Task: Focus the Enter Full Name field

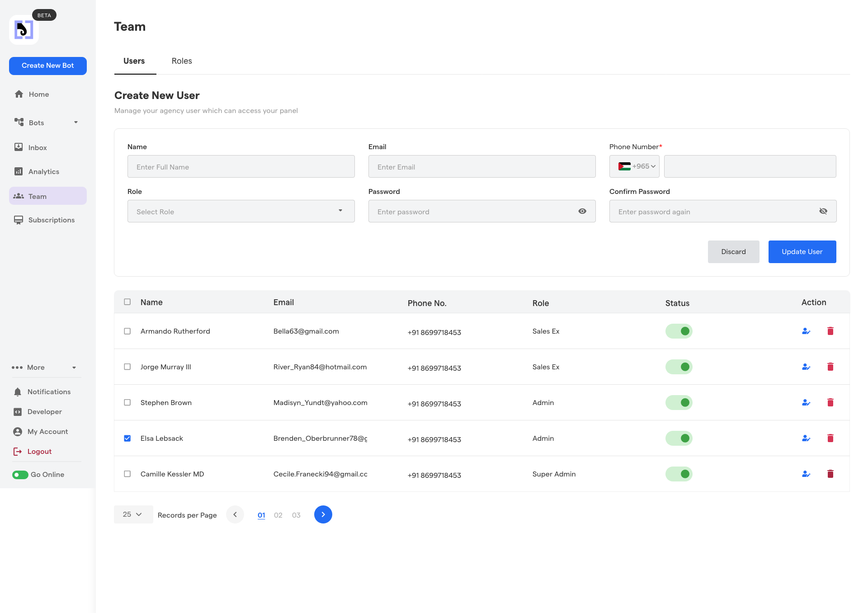Action: 241,166
